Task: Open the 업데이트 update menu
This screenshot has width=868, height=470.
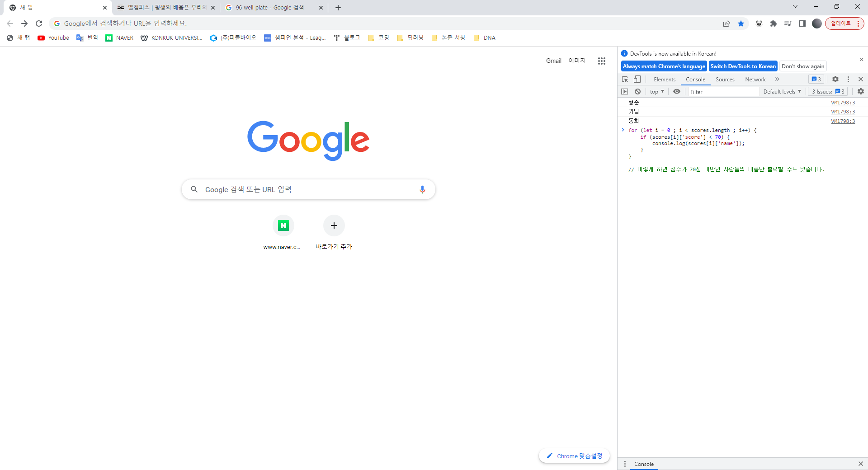Action: coord(844,23)
